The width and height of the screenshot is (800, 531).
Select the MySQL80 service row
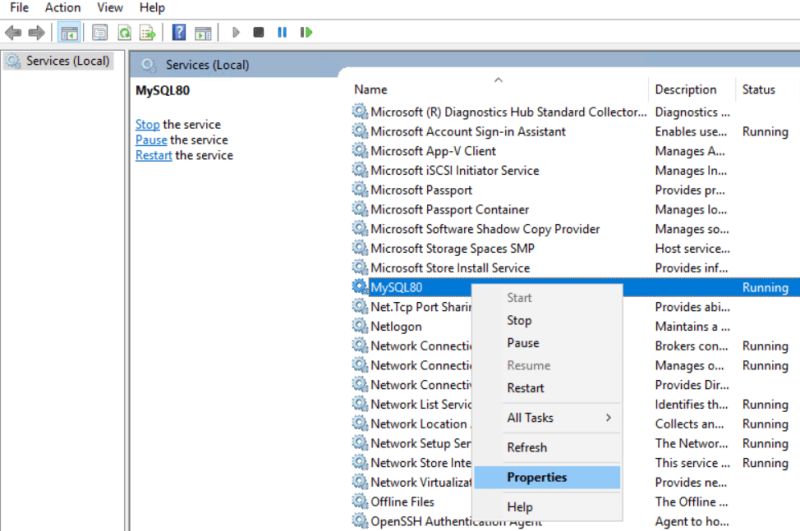[575, 287]
